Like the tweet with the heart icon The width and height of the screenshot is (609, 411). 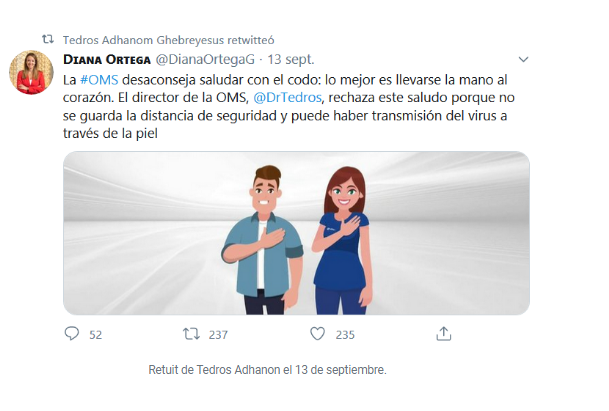click(317, 334)
